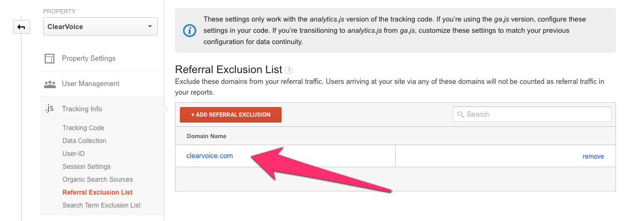
Task: Select Data Collection submenu item
Action: point(84,141)
